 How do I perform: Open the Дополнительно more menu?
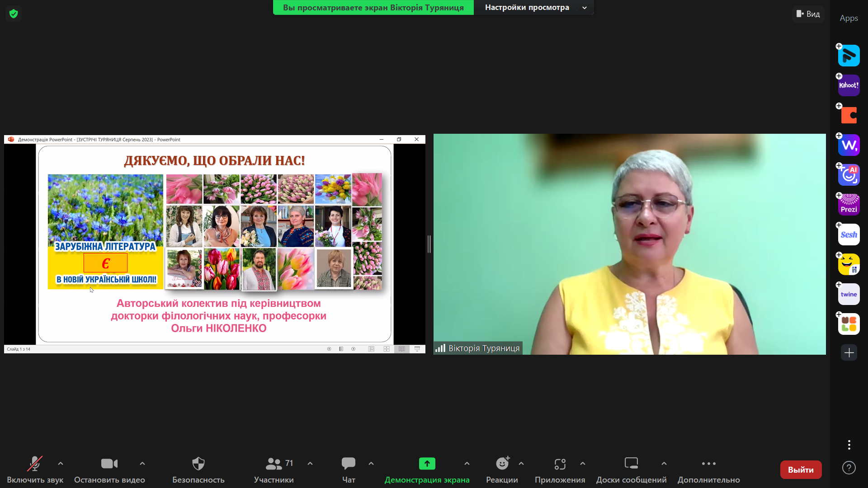click(x=708, y=469)
